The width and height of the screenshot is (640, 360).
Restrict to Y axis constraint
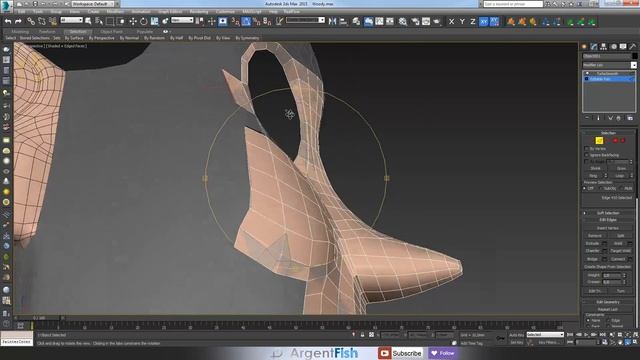coord(462,21)
